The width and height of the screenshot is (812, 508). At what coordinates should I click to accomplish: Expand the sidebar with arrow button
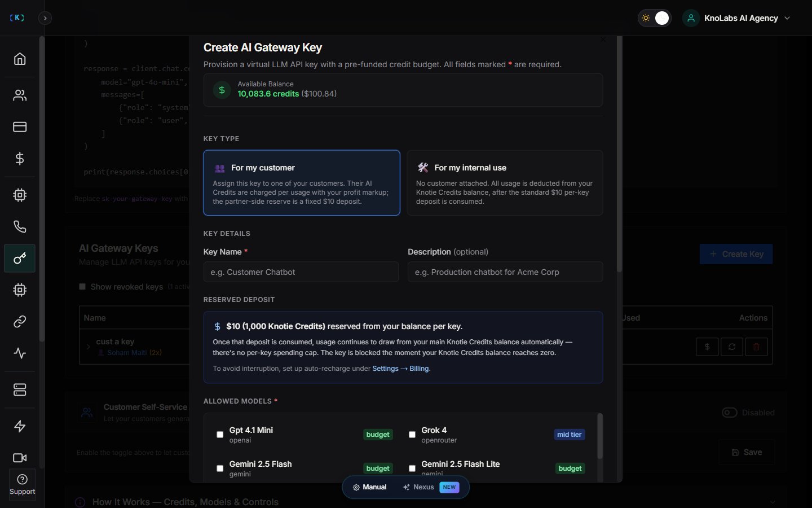coord(45,18)
